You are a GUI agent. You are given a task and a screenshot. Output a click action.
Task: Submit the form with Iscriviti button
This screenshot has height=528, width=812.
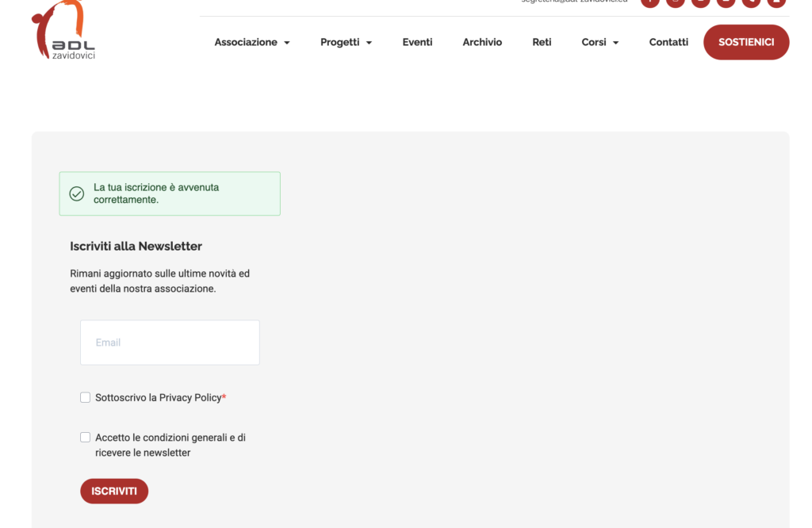click(x=114, y=492)
